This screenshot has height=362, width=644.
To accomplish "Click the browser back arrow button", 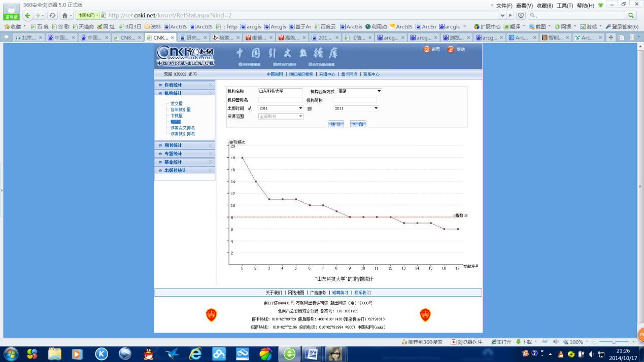I will coord(27,16).
